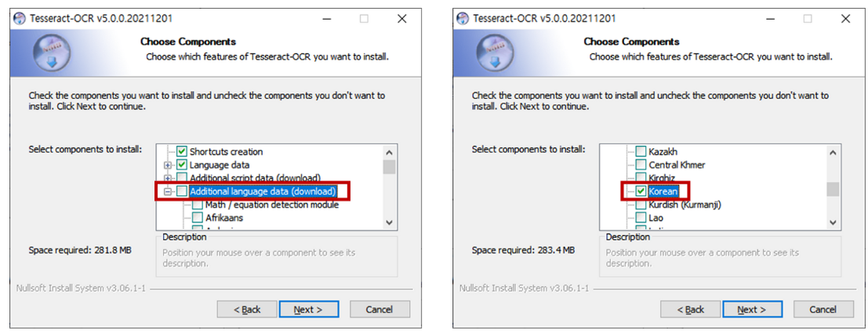Click scroll up arrow in left component list
Viewport: 868px width, 334px height.
click(x=389, y=152)
